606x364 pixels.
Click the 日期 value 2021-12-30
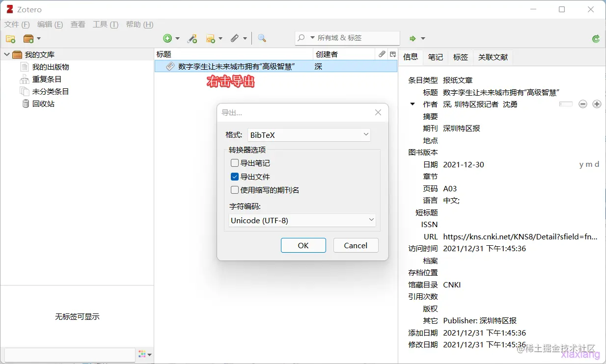[x=464, y=164]
